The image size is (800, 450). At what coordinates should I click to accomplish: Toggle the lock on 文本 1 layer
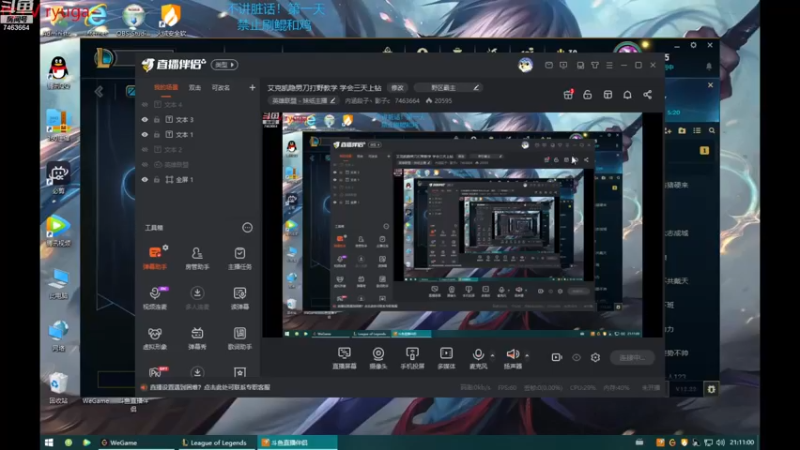(157, 134)
